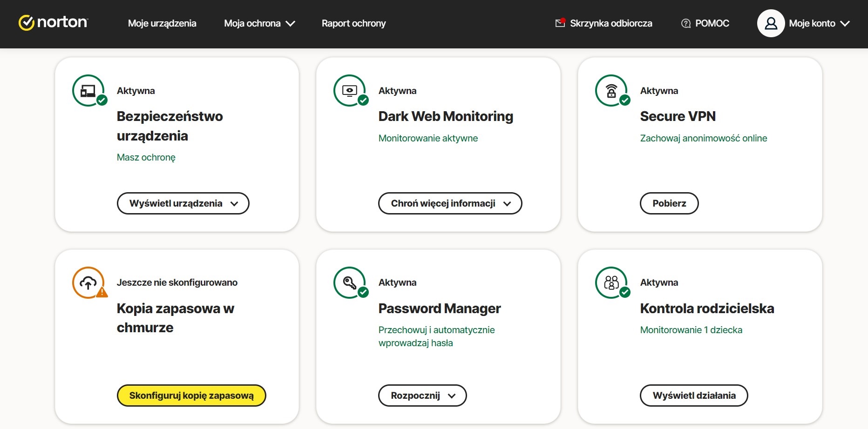Viewport: 868px width, 429px height.
Task: Click 'Monitorowanie 1 dziecka' status text
Action: [691, 330]
